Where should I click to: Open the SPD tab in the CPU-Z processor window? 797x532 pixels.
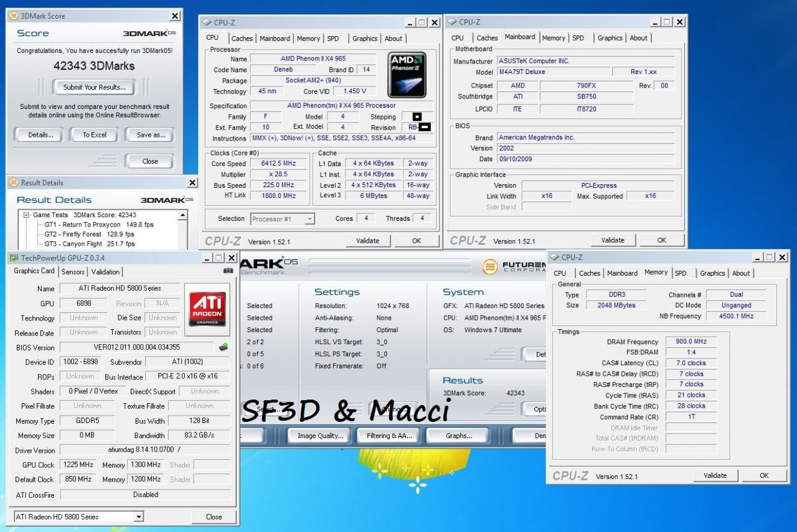[333, 39]
